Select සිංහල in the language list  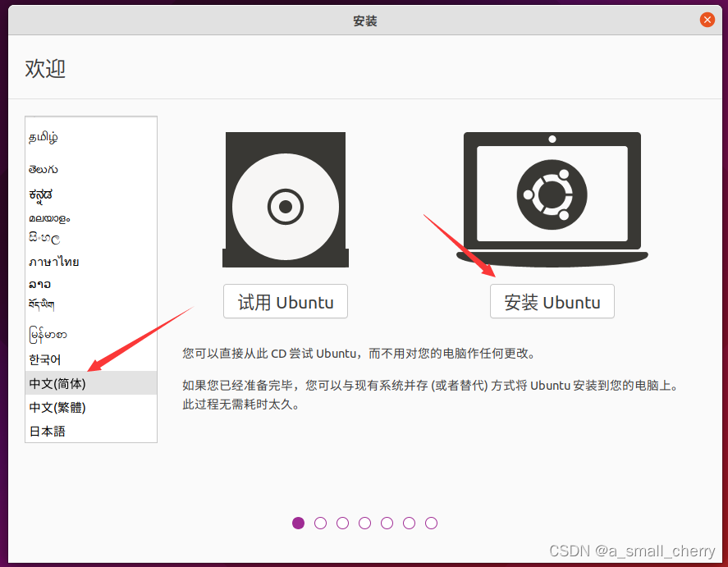pyautogui.click(x=91, y=239)
